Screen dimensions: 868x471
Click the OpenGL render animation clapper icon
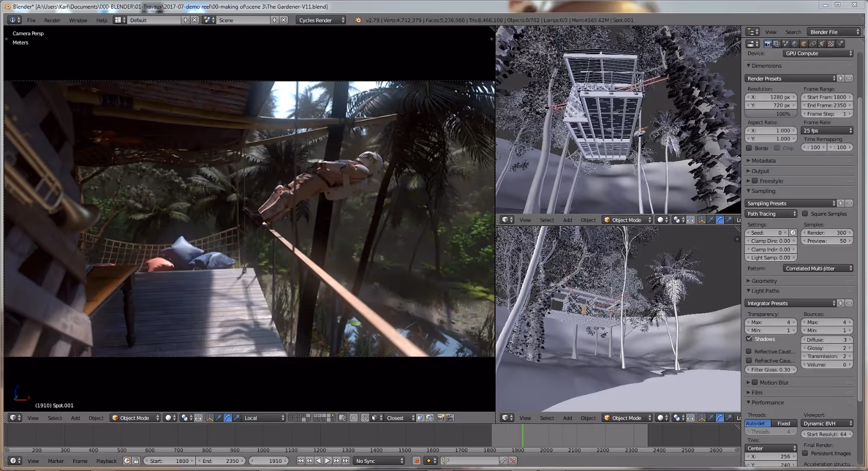[x=450, y=418]
